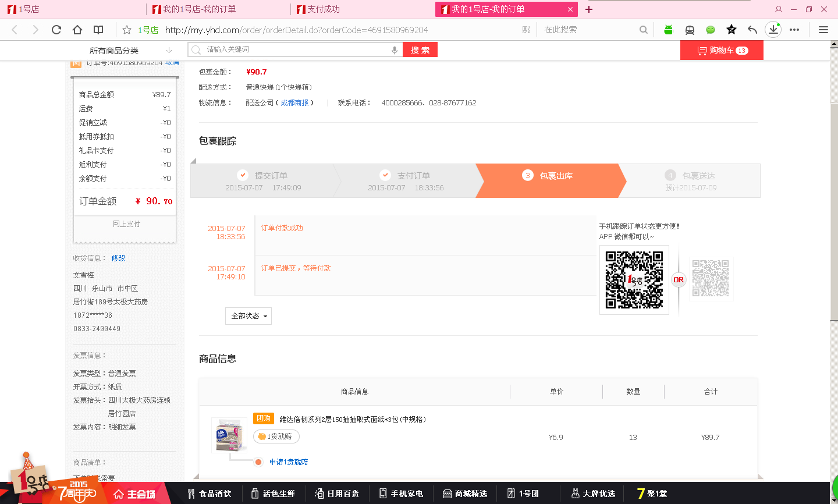
Task: Click the undo arrow toolbar icon
Action: [752, 30]
